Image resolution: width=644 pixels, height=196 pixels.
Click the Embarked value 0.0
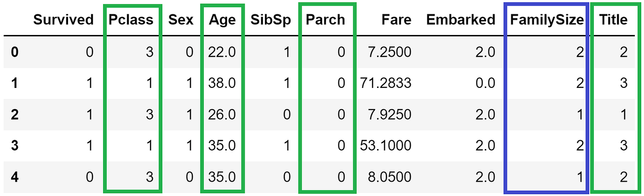coord(485,83)
